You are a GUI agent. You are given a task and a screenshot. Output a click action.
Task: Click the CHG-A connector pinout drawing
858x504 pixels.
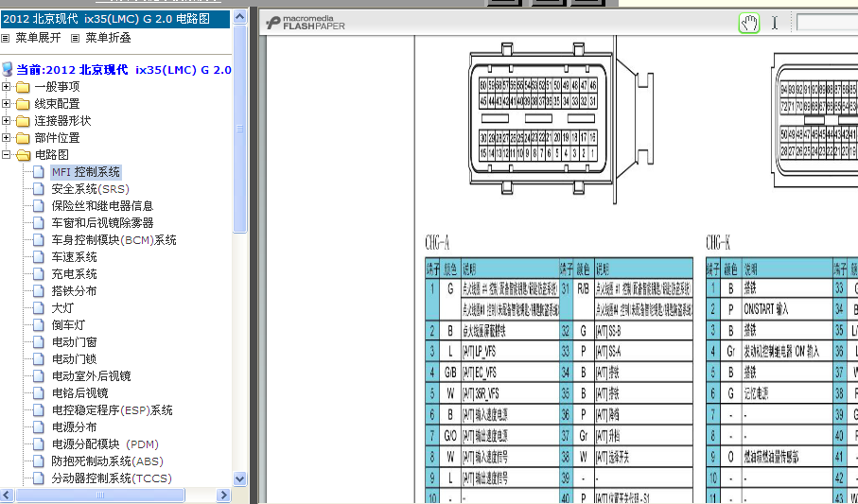561,119
